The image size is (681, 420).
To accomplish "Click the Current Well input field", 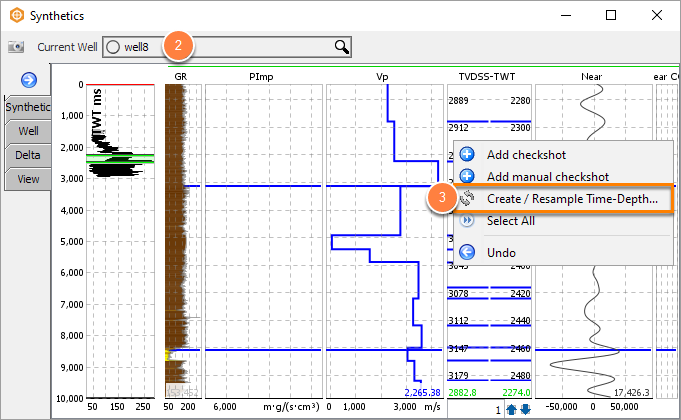I will 227,47.
